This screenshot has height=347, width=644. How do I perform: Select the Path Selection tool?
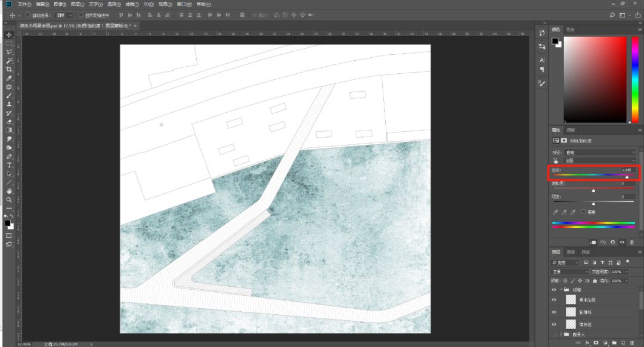9,173
